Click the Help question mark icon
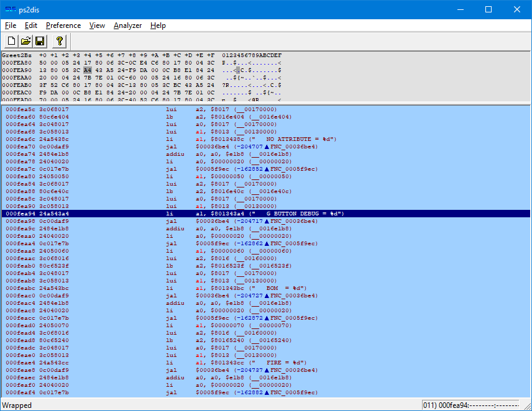Image resolution: width=532 pixels, height=411 pixels. point(60,42)
